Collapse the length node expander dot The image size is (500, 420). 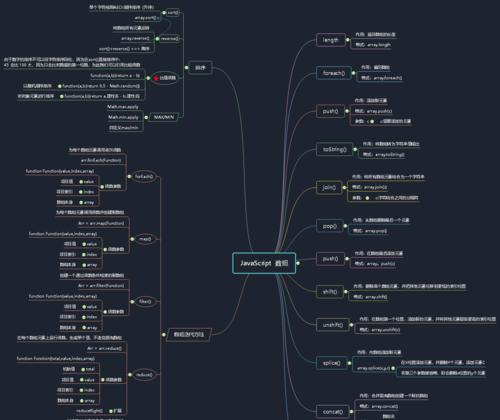[x=348, y=40]
